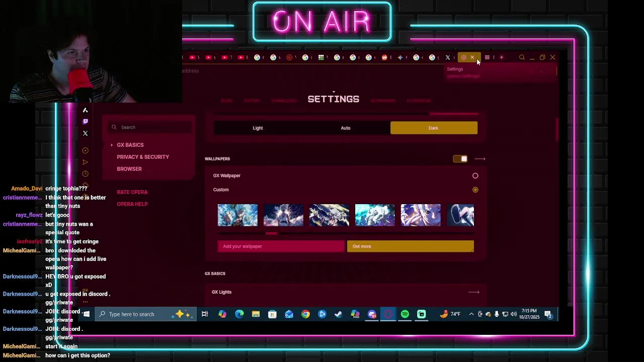
Task: Open File Explorer from taskbar
Action: coord(256,314)
